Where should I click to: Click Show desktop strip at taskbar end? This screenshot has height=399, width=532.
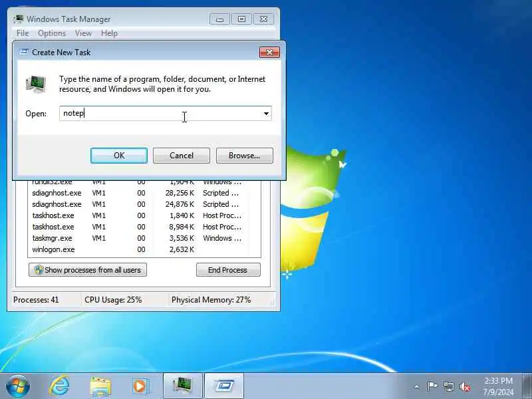(527, 386)
